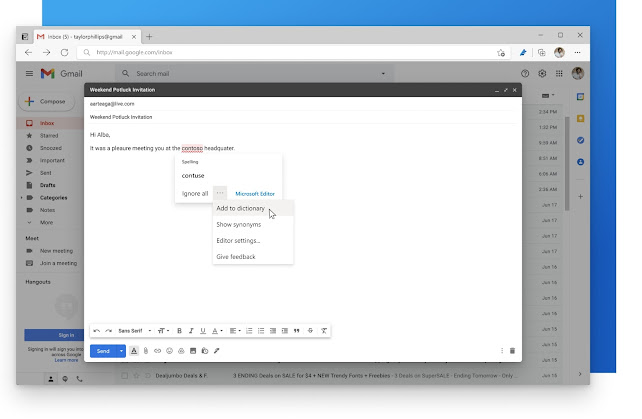
Task: Open the Microsoft Editor extension icon
Action: [x=523, y=52]
